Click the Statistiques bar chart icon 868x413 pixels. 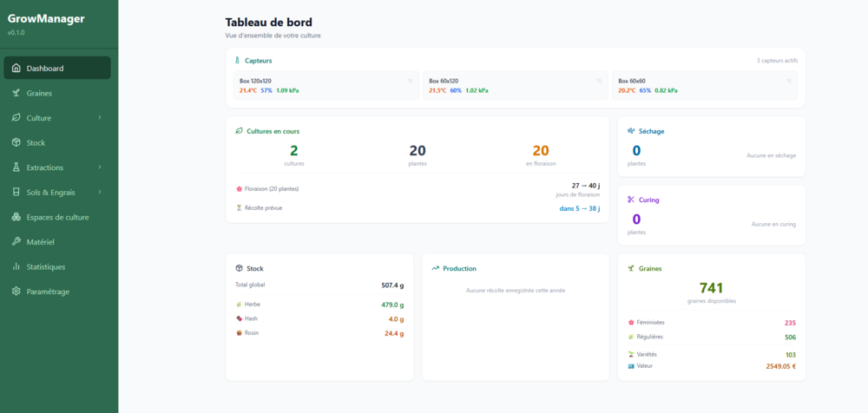pyautogui.click(x=16, y=266)
